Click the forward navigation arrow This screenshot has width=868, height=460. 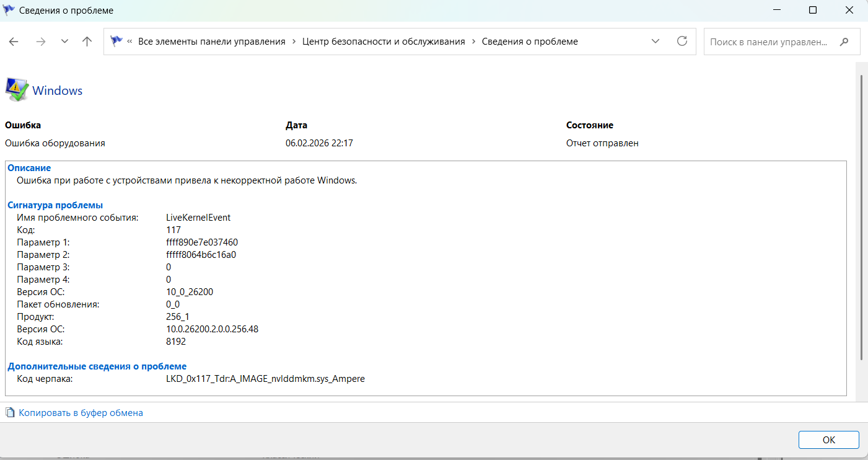(41, 42)
